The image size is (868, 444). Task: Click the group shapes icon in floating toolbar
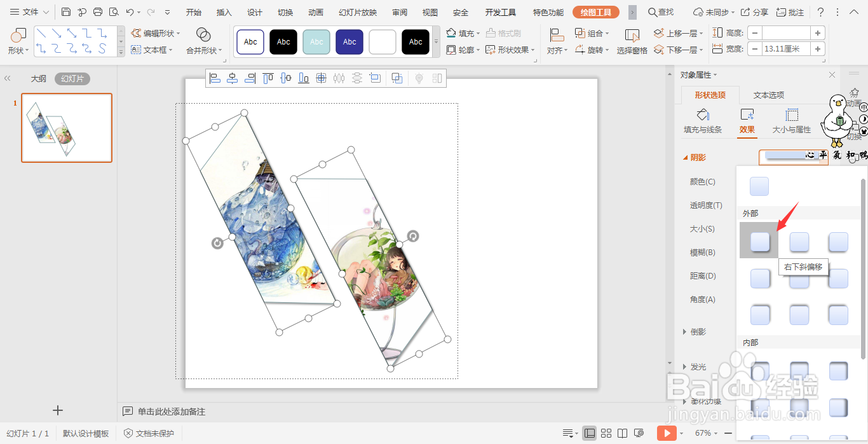397,78
